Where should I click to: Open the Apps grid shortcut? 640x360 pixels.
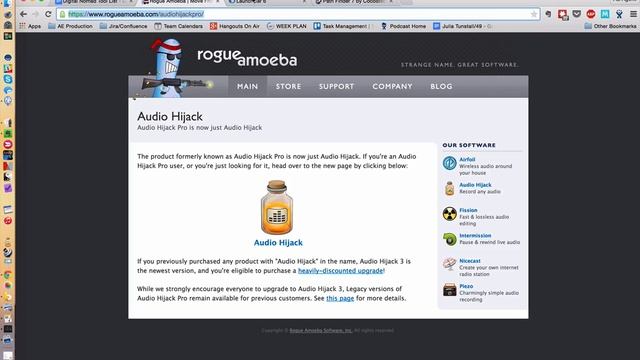[x=30, y=26]
